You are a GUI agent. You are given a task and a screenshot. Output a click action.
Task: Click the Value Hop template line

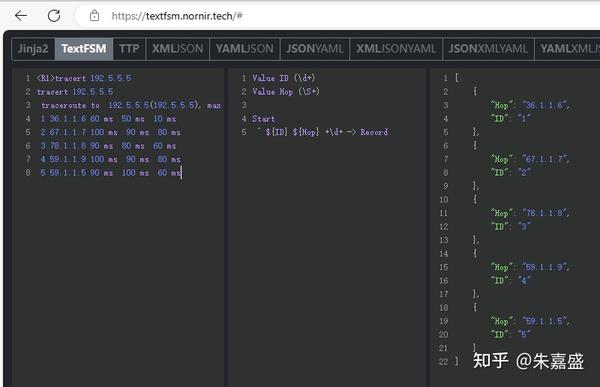point(285,92)
